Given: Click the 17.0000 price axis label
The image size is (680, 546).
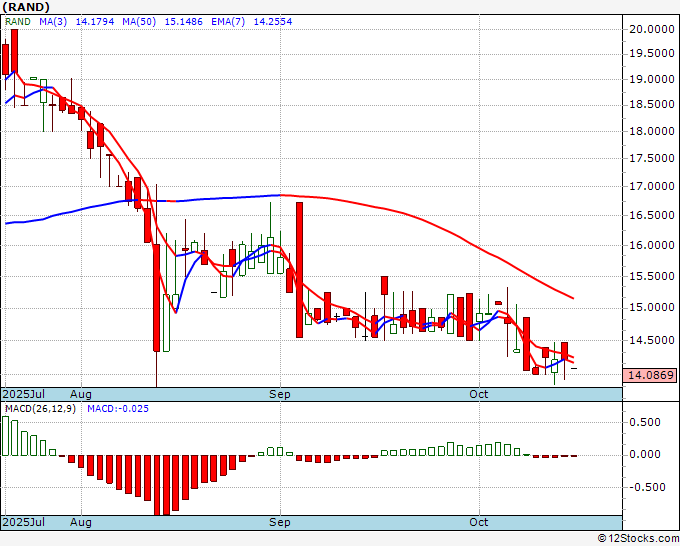Looking at the screenshot, I should pyautogui.click(x=652, y=186).
